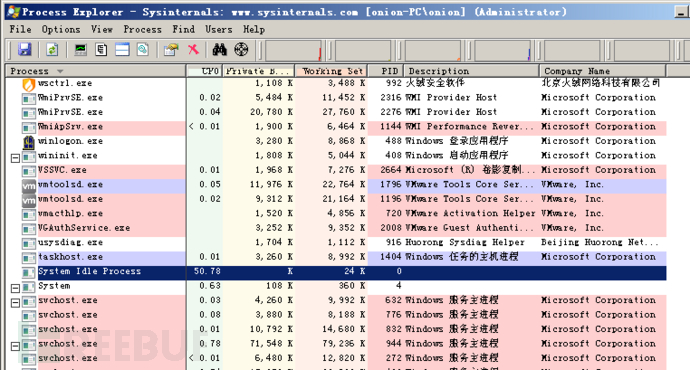Open the System Information graph icon
The image size is (690, 370).
click(x=80, y=49)
